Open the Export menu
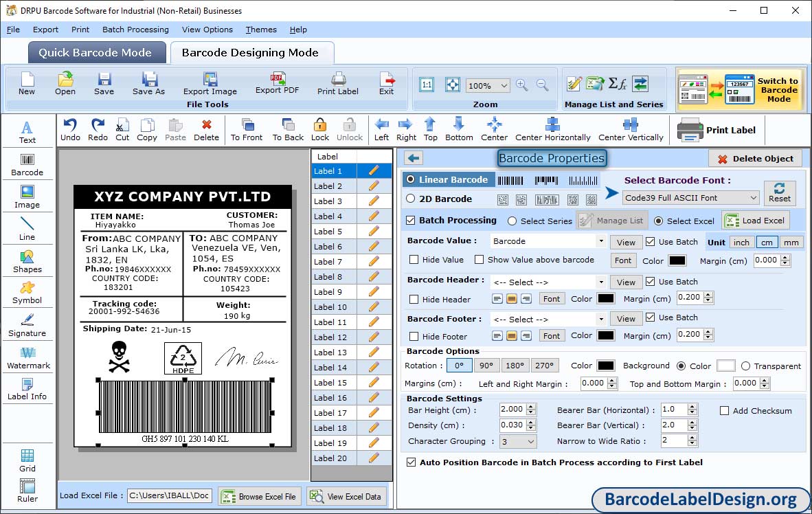 [45, 30]
